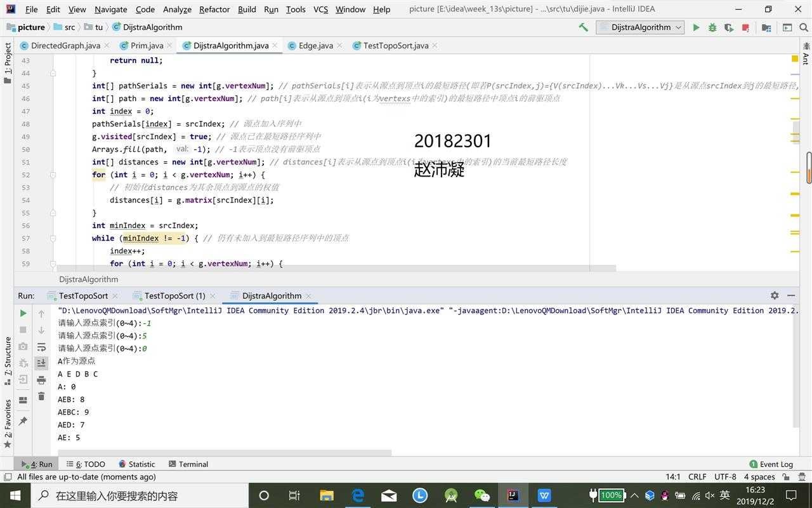Screen dimensions: 812x508
Task: Switch to the Edge.java editor tab
Action: pos(315,46)
